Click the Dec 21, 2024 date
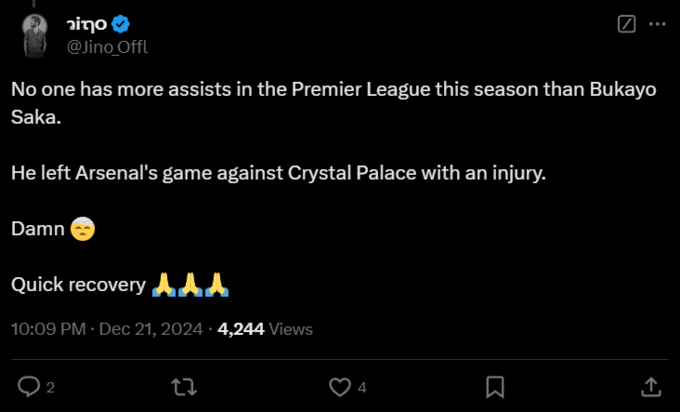Screen dimensions: 680x412 tap(152, 329)
